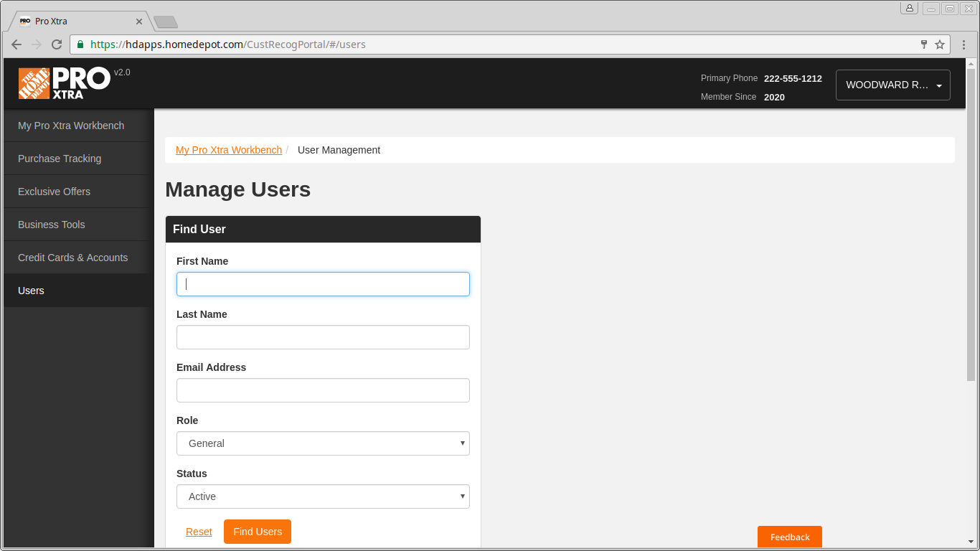Click the HTTPS padlock security icon
The width and height of the screenshot is (980, 551).
(x=79, y=44)
